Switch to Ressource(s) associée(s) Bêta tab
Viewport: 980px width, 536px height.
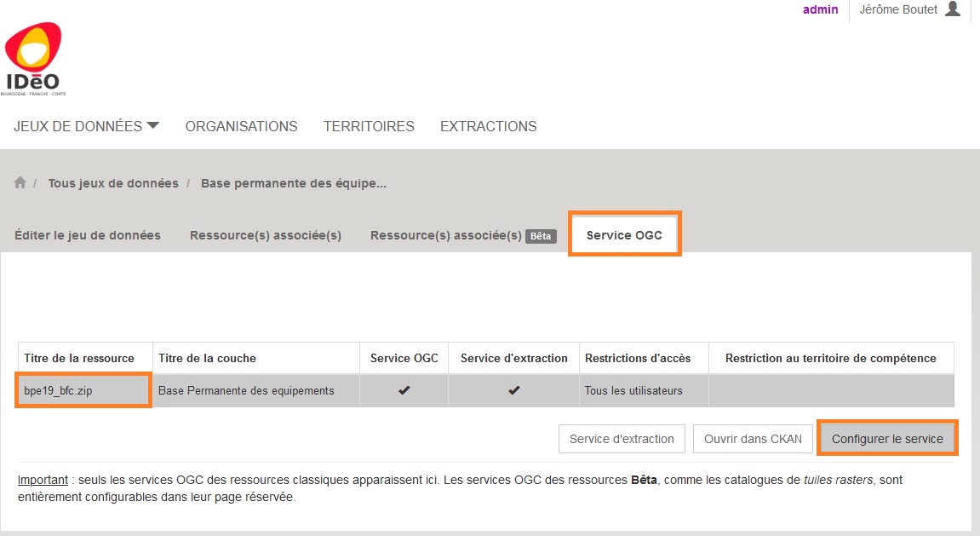coord(463,235)
